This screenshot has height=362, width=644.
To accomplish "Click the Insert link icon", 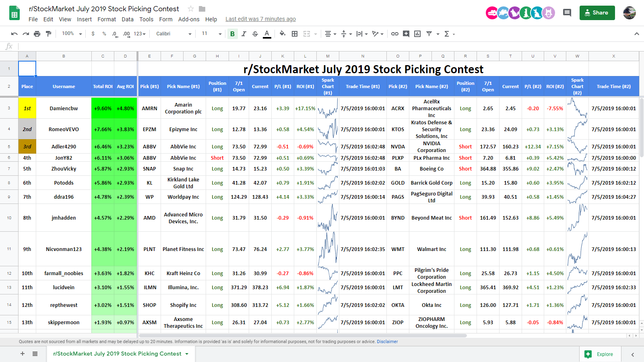I will point(395,34).
